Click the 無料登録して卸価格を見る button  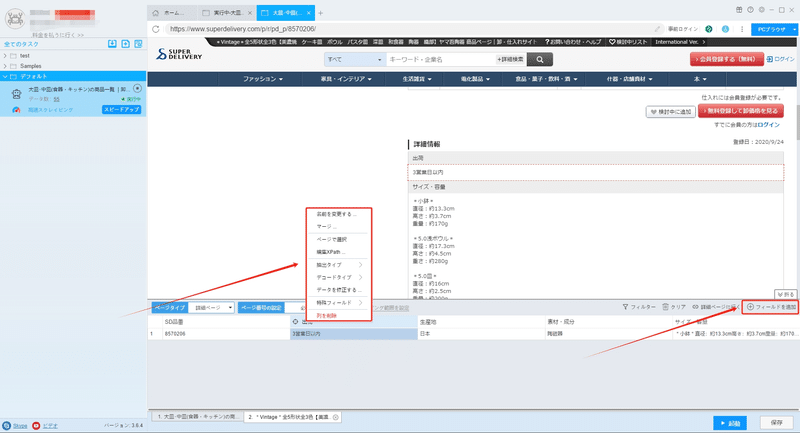(x=741, y=111)
